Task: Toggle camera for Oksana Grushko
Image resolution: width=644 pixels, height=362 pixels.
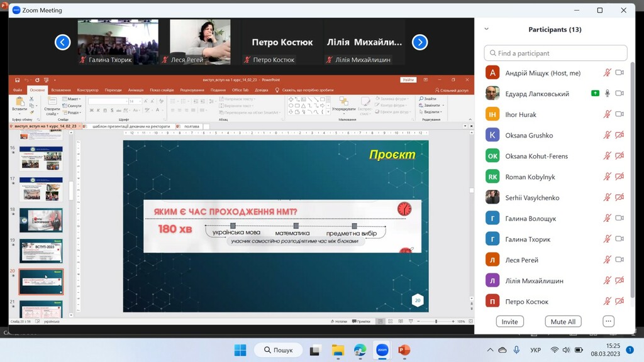Action: (x=619, y=135)
